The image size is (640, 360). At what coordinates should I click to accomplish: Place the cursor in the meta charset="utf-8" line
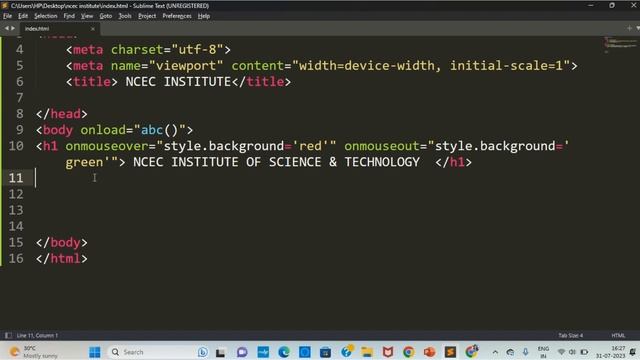[x=148, y=50]
